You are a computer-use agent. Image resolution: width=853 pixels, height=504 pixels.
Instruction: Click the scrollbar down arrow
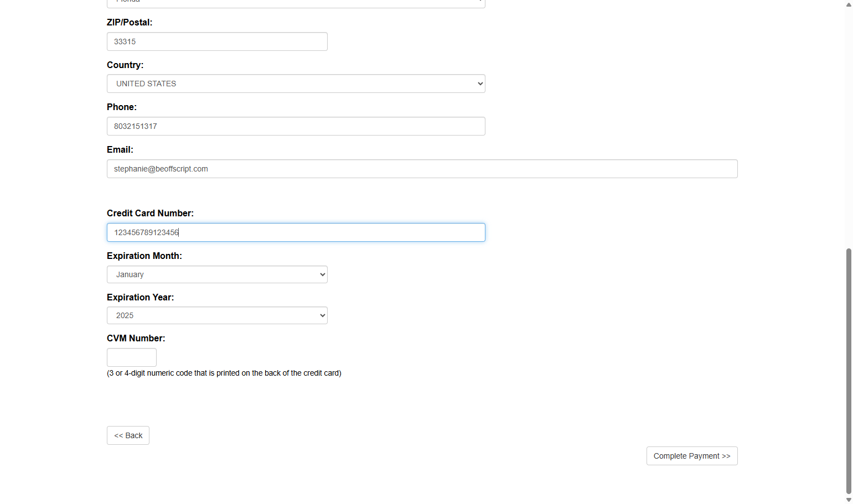[849, 500]
